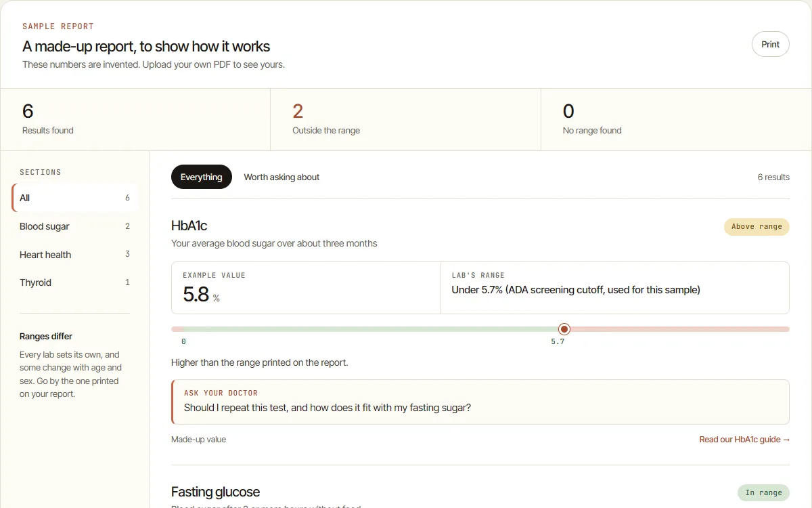Click the 6 Results found stat

[135, 119]
